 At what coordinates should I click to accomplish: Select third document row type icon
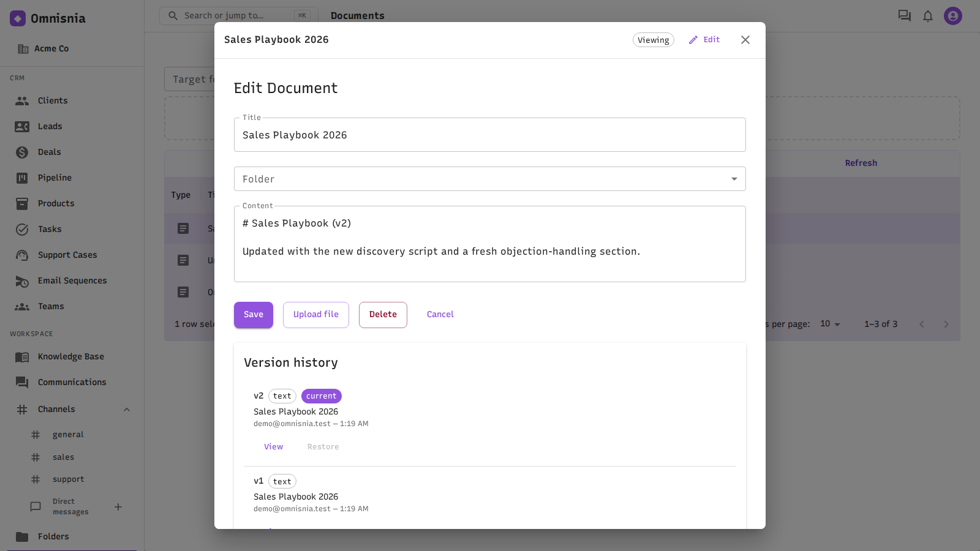(183, 292)
